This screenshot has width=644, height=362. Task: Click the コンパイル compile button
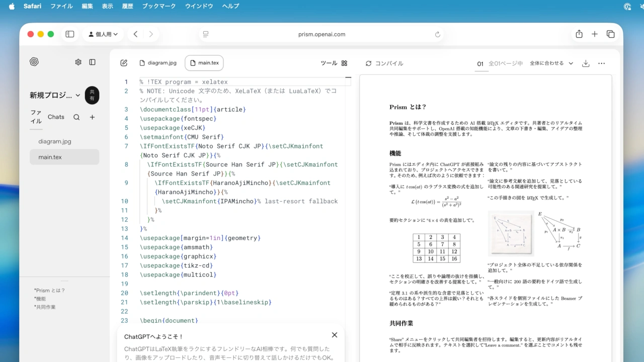384,63
